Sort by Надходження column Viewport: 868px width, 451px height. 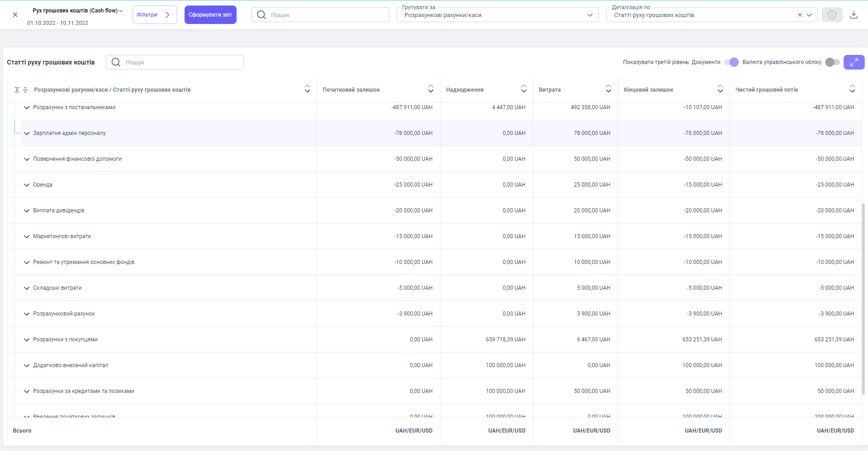click(523, 89)
